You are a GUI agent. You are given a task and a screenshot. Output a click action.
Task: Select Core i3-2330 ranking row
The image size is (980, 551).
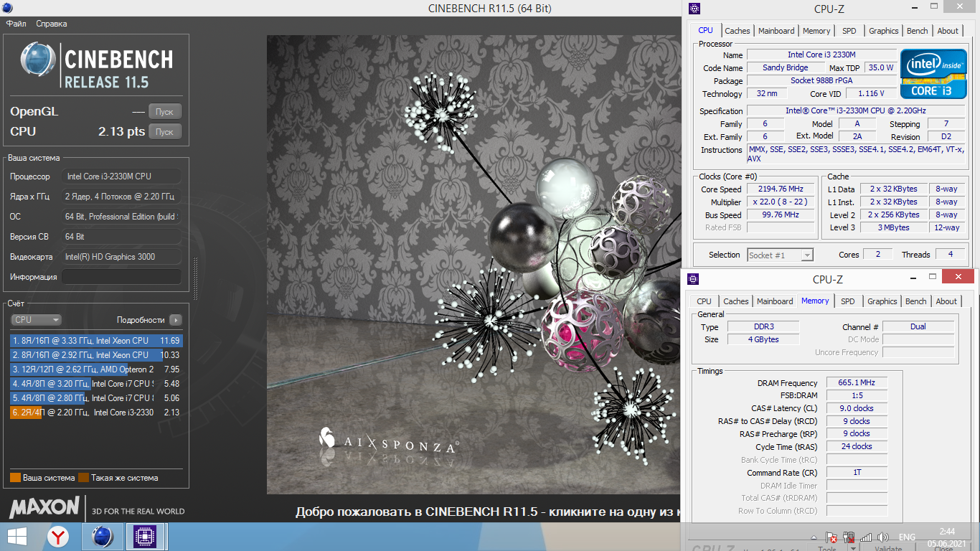(x=96, y=413)
